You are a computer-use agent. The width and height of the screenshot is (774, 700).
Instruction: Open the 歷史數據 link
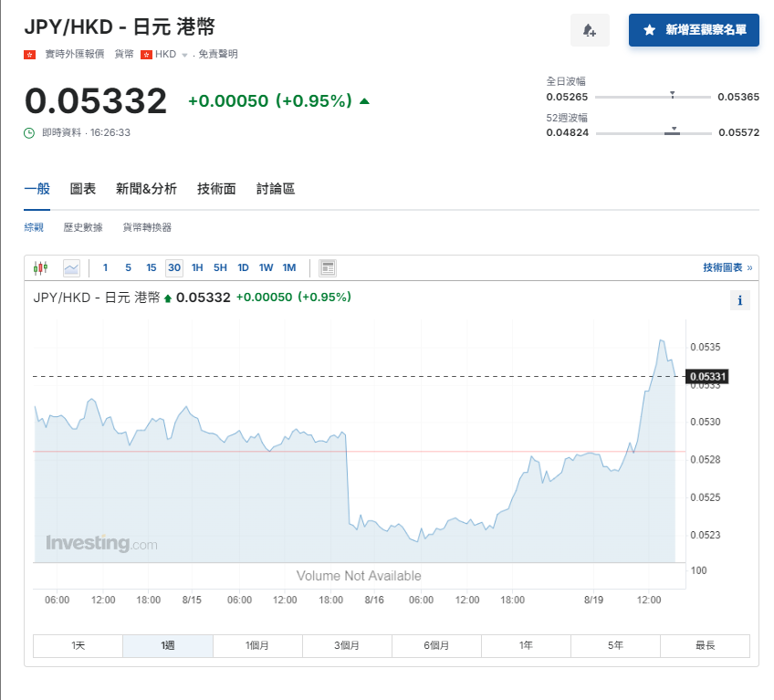point(83,227)
